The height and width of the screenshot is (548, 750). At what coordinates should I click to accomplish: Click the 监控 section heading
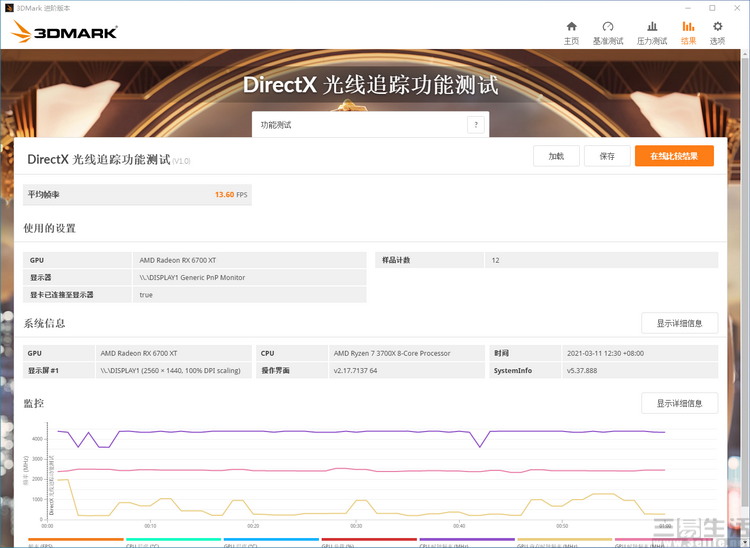(x=34, y=403)
